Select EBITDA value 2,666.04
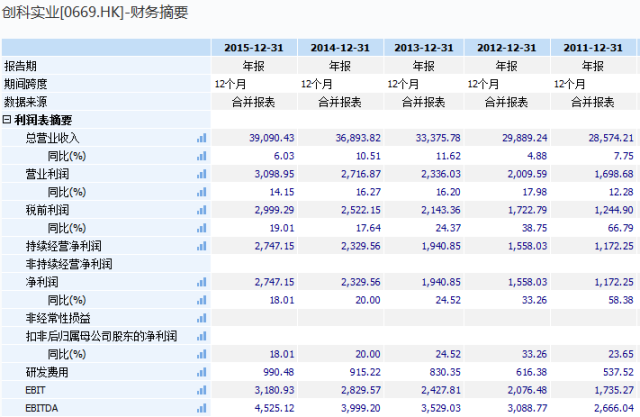640x417 pixels. click(614, 408)
